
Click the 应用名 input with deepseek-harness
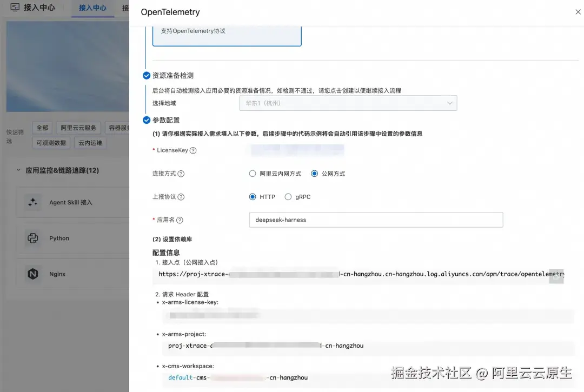tap(376, 220)
